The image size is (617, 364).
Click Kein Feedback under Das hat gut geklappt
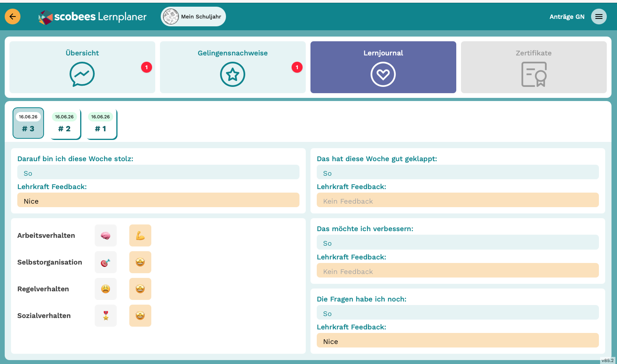[x=458, y=200]
